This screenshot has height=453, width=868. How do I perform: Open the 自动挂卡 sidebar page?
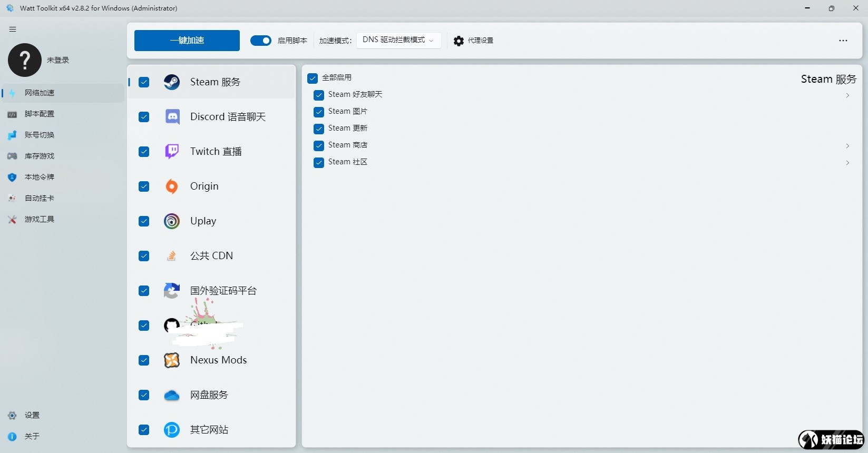(63, 198)
